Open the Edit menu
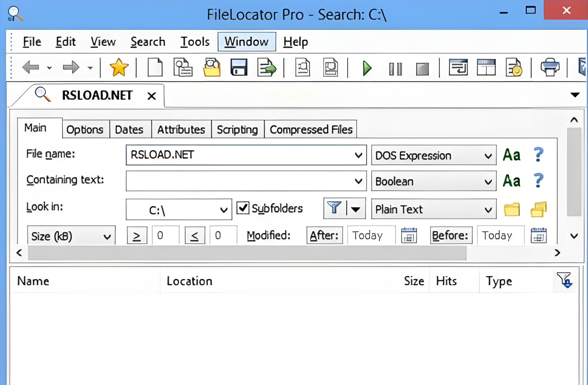The image size is (588, 385). coord(66,42)
